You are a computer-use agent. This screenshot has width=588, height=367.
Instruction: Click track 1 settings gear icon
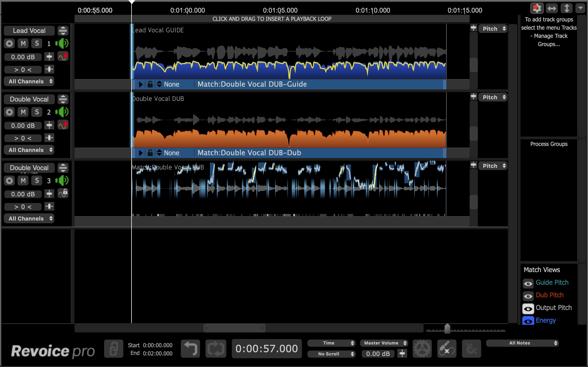pyautogui.click(x=9, y=44)
